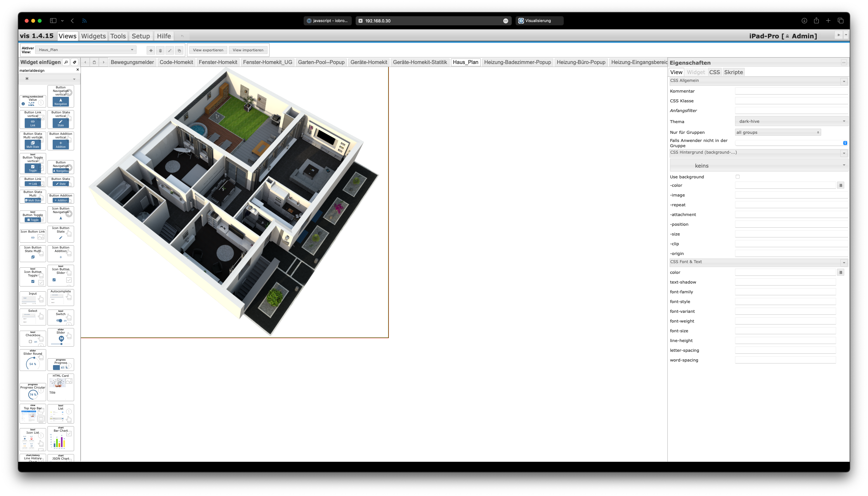Screen dimensions: 868x496
Task: Click the delete view trash icon
Action: pyautogui.click(x=160, y=50)
